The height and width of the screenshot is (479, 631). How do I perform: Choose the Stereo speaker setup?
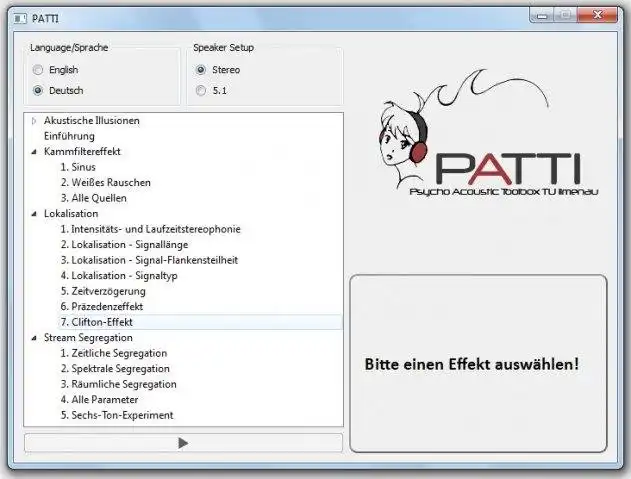pos(200,70)
